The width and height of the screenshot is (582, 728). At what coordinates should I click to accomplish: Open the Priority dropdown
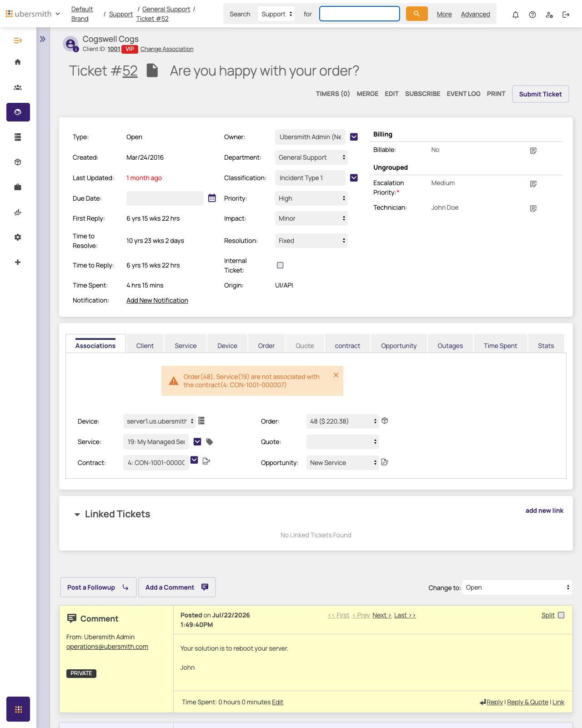click(311, 198)
